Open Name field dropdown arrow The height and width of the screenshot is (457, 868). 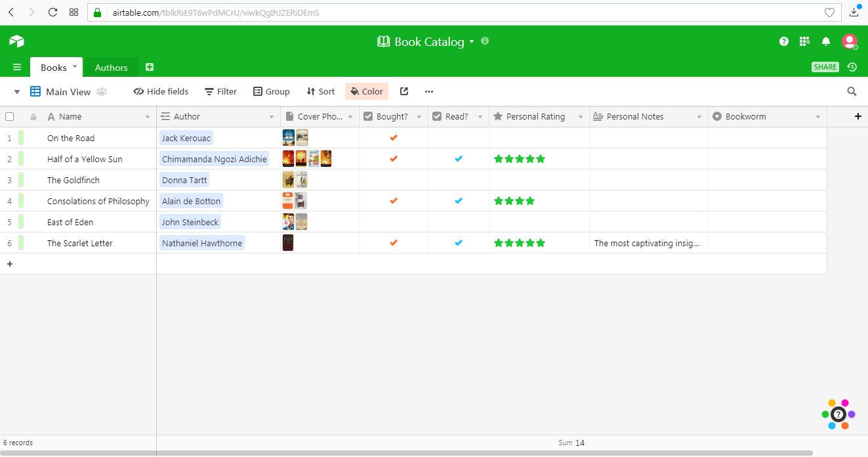coord(148,117)
